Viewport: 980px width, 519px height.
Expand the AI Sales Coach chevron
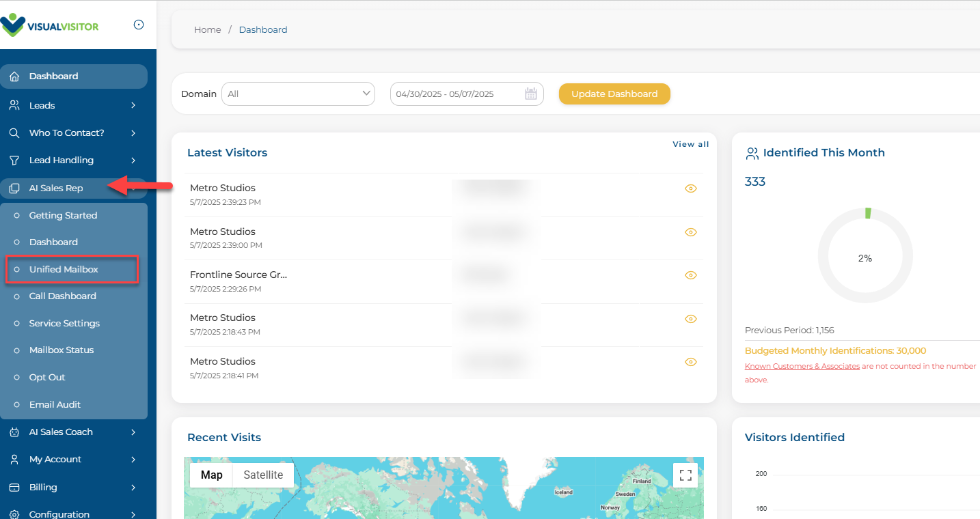click(133, 432)
